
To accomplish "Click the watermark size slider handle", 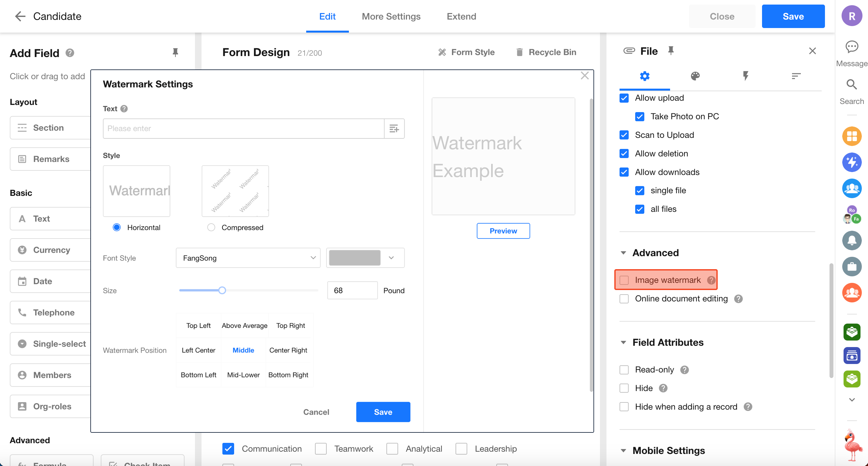I will (222, 290).
